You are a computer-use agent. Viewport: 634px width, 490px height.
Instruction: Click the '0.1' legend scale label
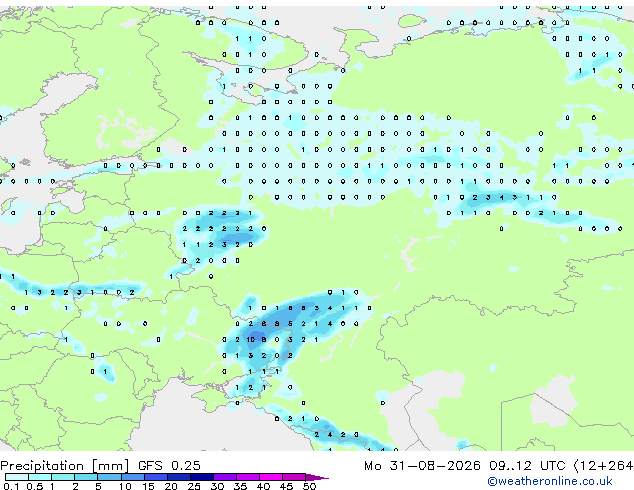point(11,486)
